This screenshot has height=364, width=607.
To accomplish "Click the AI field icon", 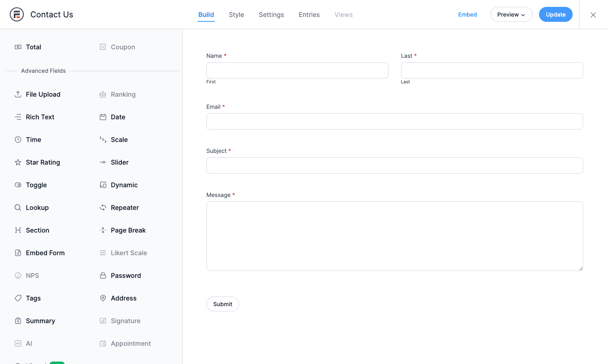I will click(18, 343).
